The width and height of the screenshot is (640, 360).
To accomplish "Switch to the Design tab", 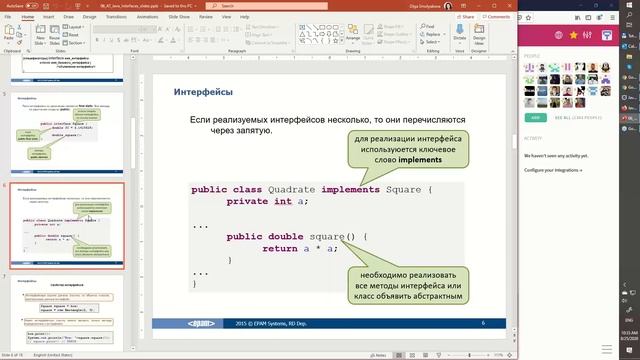I will coord(89,17).
